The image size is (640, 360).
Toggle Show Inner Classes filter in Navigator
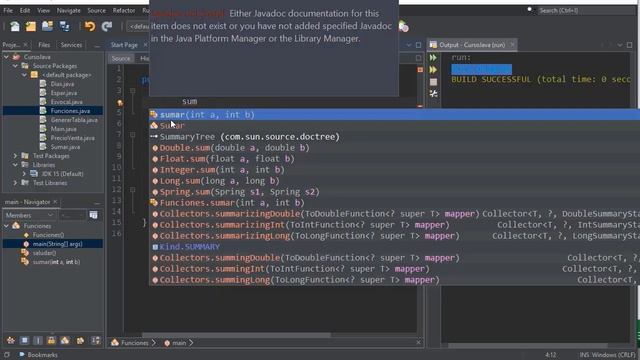[x=65, y=340]
